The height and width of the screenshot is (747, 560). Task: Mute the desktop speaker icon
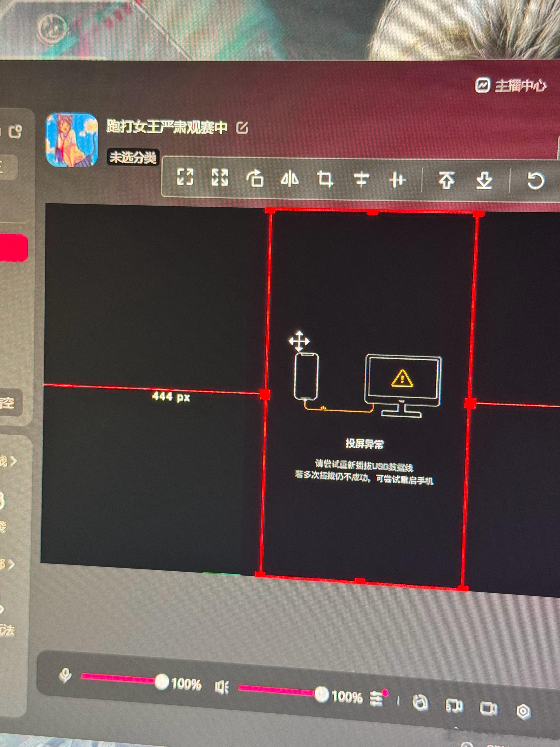pos(222,688)
